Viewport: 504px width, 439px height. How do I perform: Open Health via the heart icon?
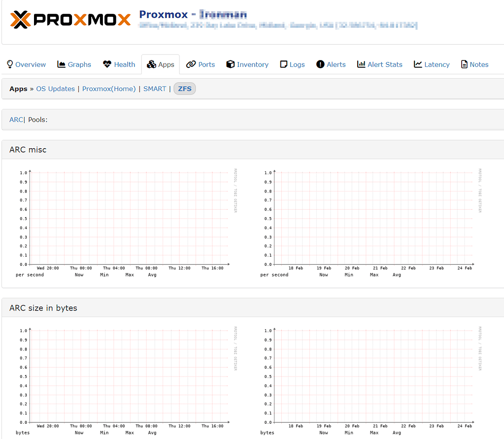pos(106,64)
